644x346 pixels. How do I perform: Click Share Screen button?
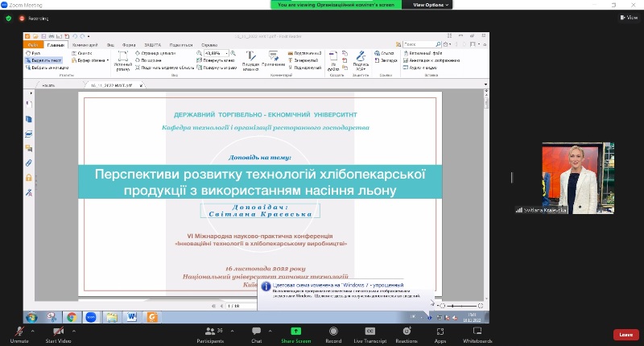pos(295,335)
